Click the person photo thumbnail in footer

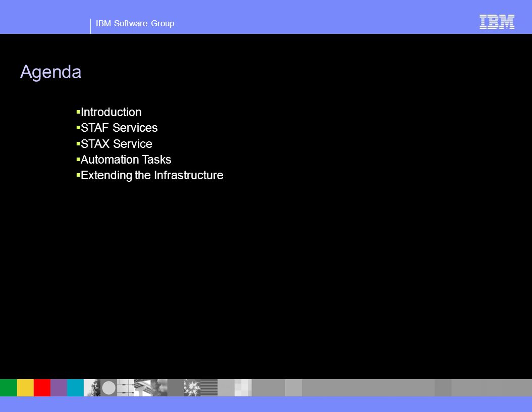[x=92, y=388]
